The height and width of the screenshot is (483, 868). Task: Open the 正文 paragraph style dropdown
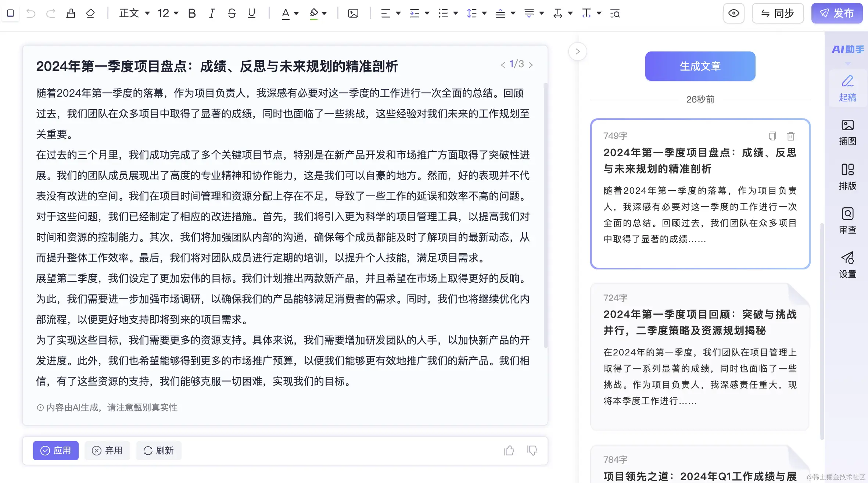pos(134,13)
